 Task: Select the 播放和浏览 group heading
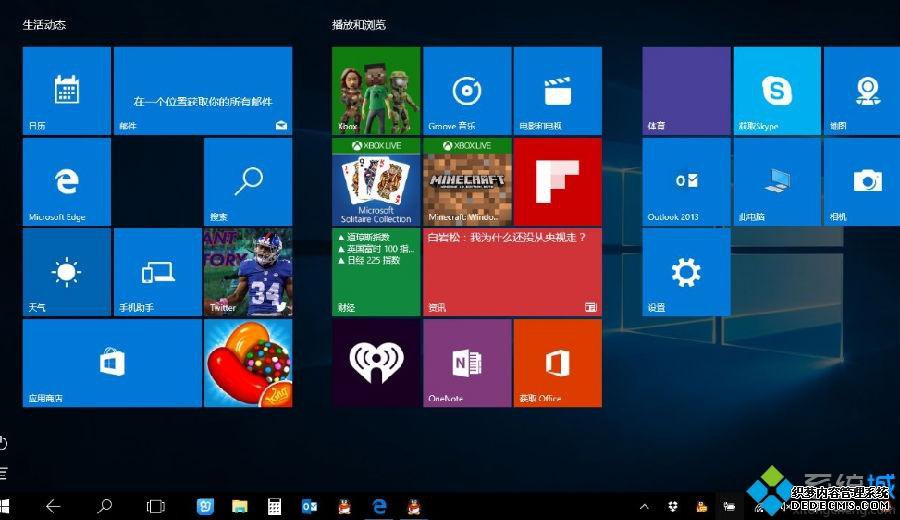point(359,25)
